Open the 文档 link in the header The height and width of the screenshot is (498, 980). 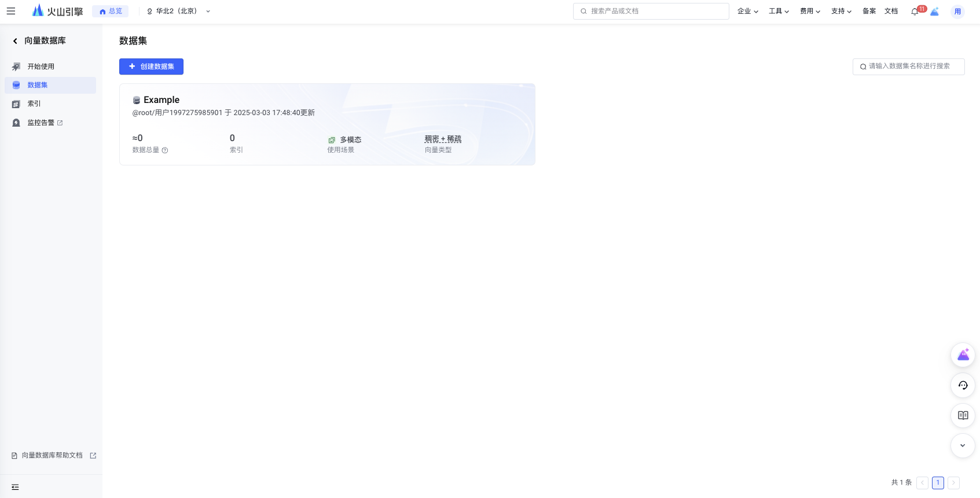tap(891, 11)
